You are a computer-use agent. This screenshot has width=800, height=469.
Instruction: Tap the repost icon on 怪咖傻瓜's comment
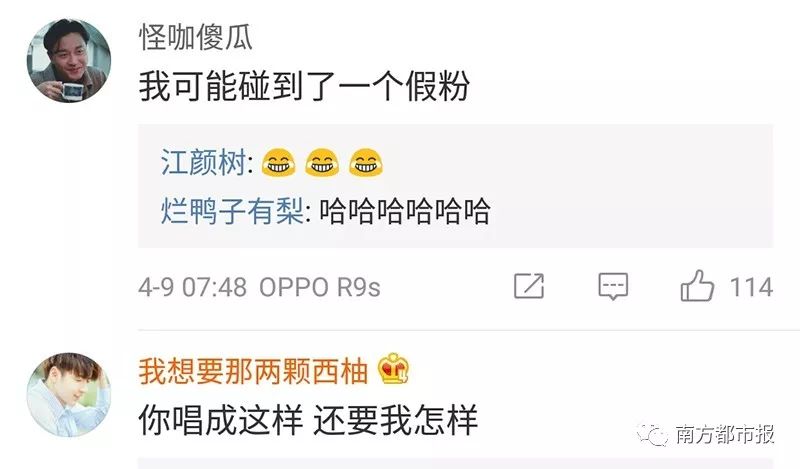[529, 286]
